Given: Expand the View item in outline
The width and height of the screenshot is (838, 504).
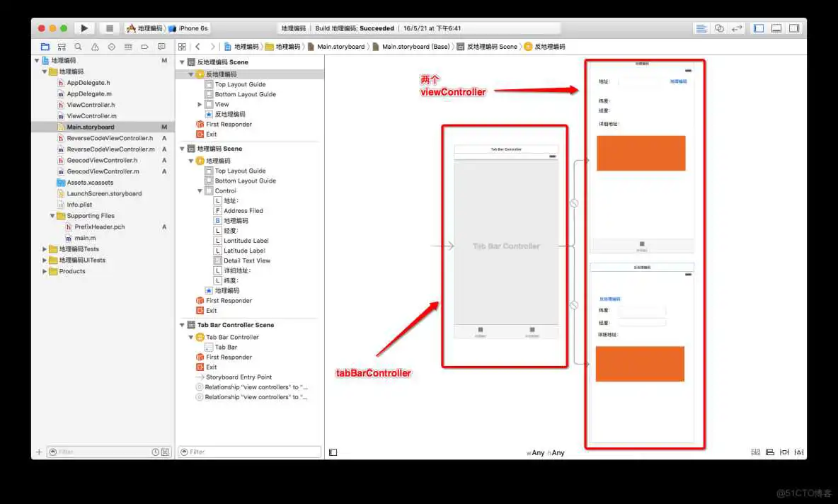Looking at the screenshot, I should click(200, 104).
